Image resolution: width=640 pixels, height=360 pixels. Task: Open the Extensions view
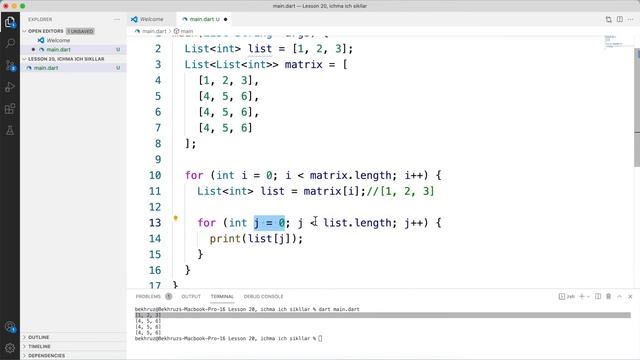point(10,109)
